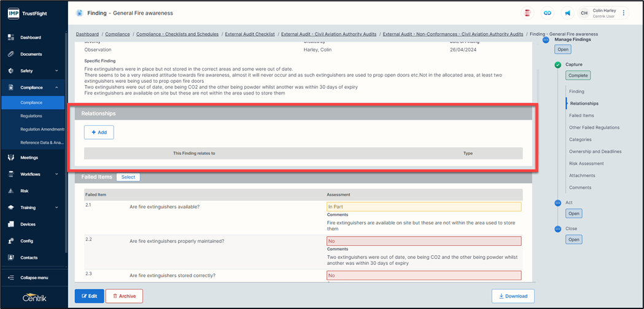Viewport: 644px width, 309px height.
Task: Jump to Risk Assessment section
Action: 586,164
